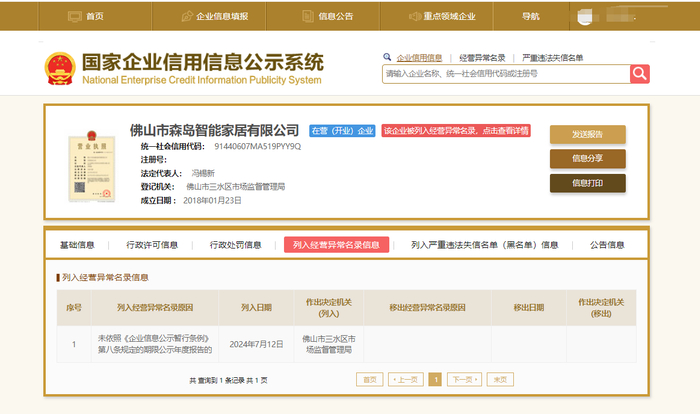
Task: Open the 公告信息 tab
Action: pos(606,244)
